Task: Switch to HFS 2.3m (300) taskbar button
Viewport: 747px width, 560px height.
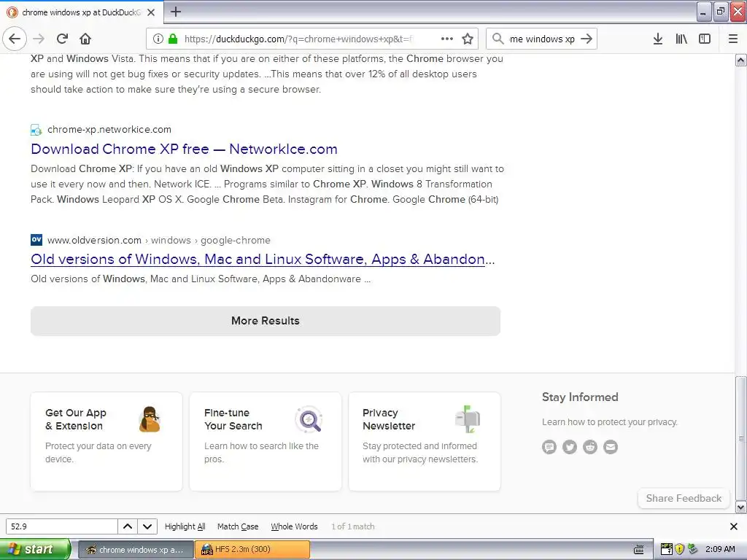Action: coord(252,550)
